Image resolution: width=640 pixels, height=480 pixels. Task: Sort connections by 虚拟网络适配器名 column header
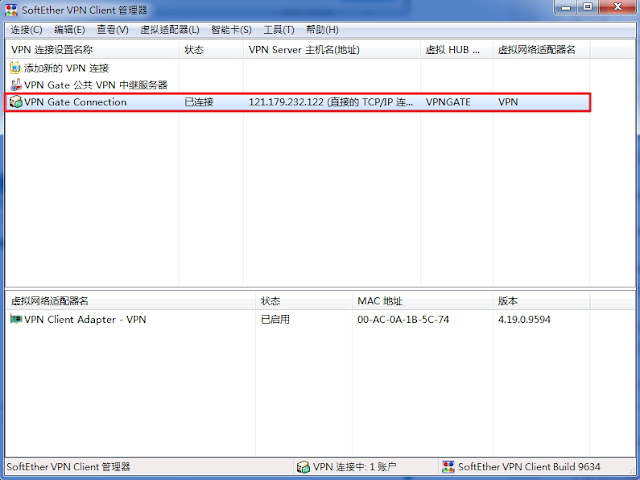(541, 50)
